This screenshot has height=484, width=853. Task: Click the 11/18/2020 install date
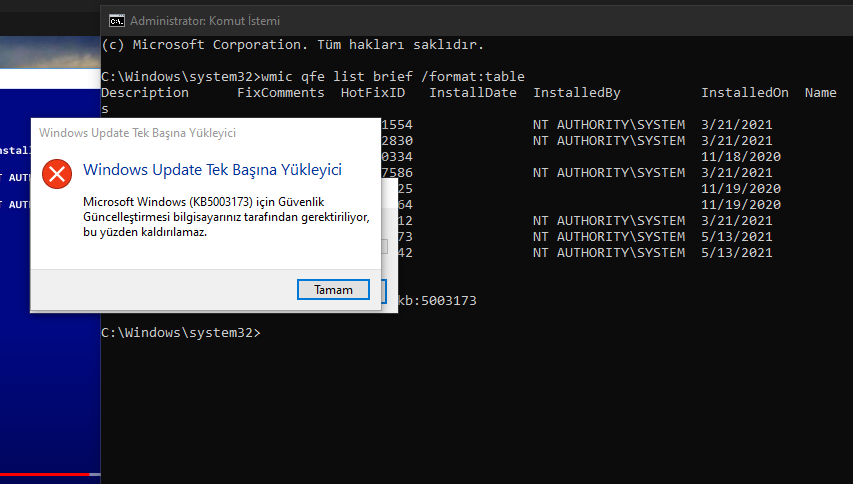741,157
